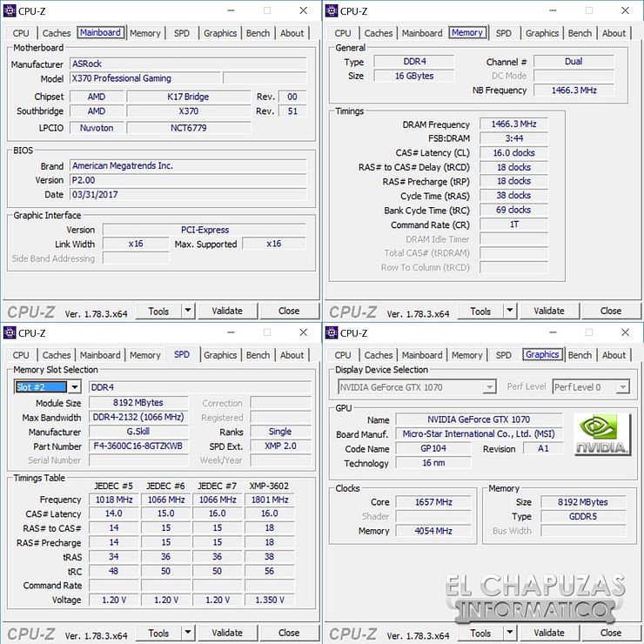Click the DRAM Frequency value 1466.3 MHz
The image size is (644, 644).
point(514,124)
